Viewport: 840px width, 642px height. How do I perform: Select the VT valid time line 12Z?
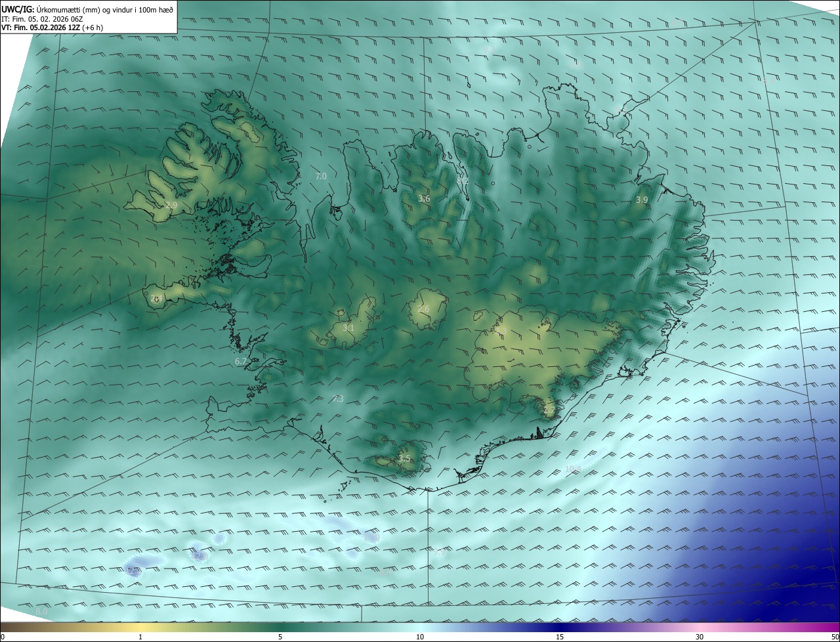point(52,28)
